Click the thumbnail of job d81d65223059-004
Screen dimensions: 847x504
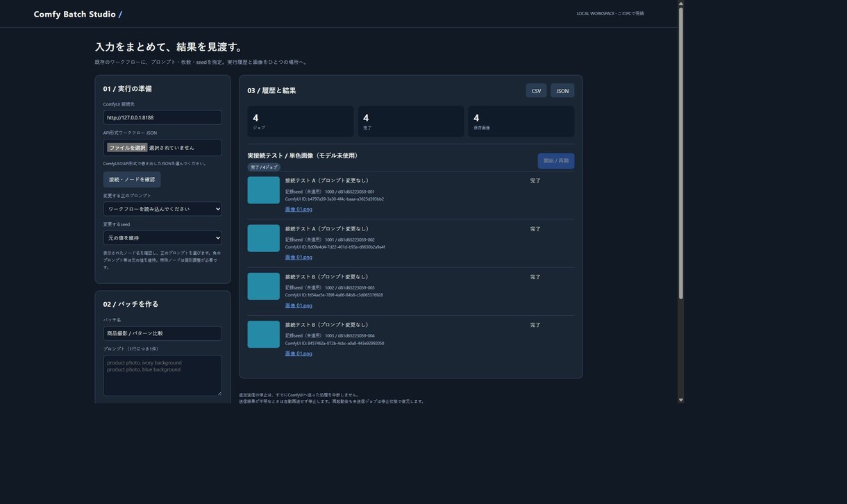[x=264, y=335]
